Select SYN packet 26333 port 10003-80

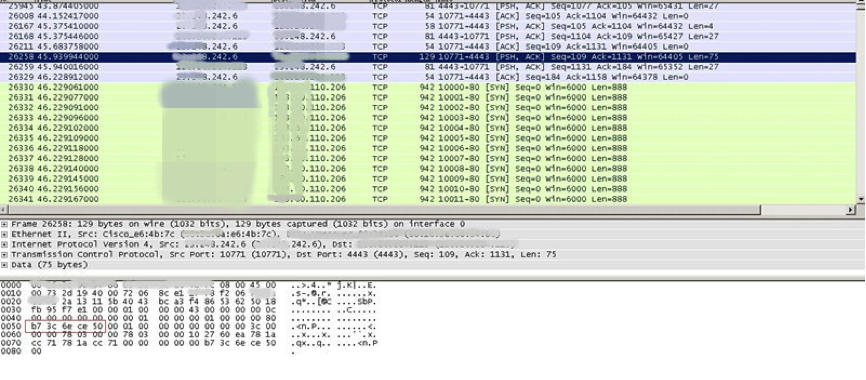(428, 118)
